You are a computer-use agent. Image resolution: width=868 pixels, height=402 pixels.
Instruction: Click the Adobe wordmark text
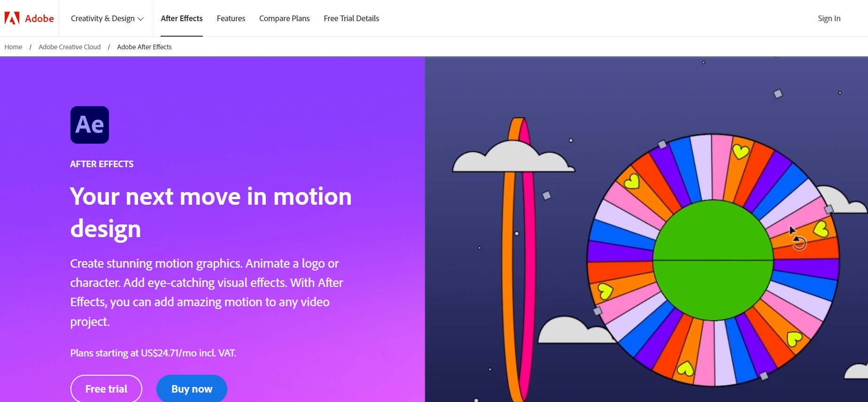(39, 18)
